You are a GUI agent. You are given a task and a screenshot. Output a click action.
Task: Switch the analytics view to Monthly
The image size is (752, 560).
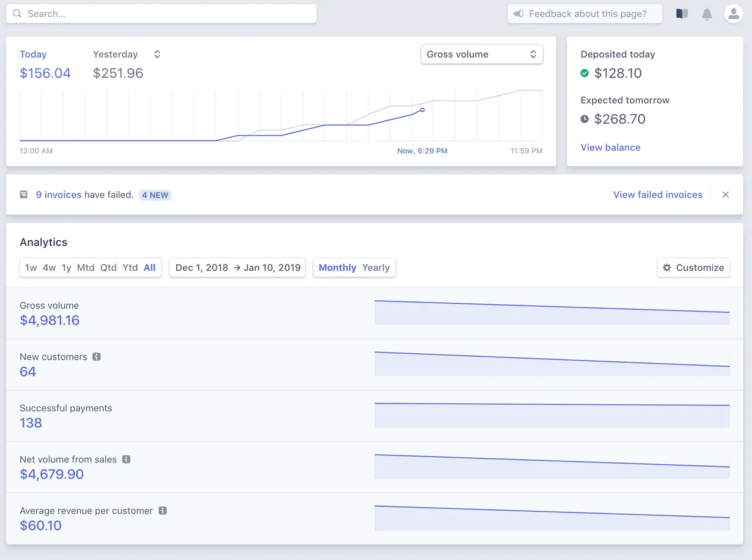tap(337, 267)
